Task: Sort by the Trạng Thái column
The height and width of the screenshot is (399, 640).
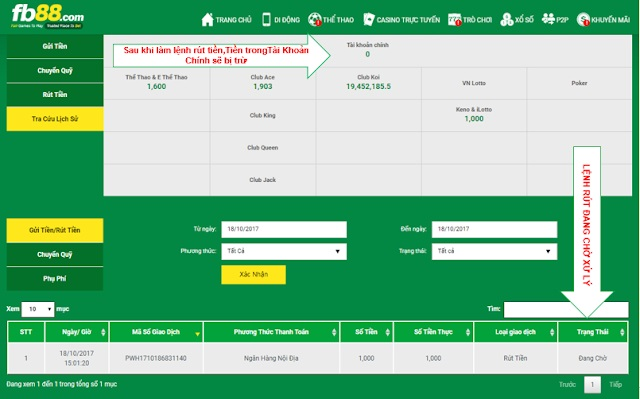Action: [593, 332]
